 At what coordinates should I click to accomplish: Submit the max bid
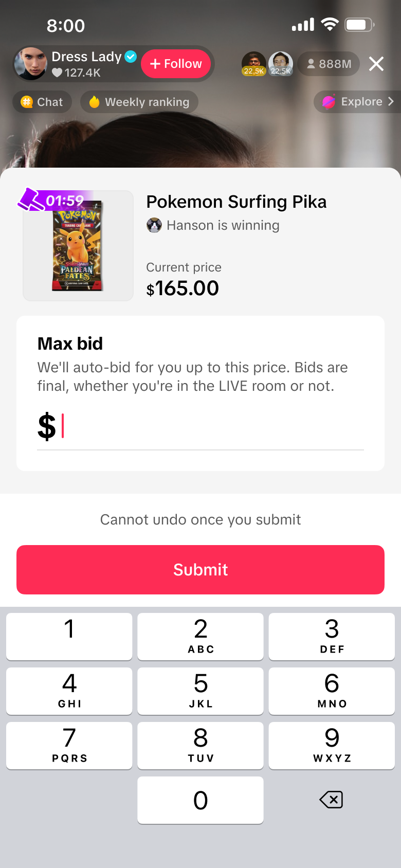(x=200, y=570)
